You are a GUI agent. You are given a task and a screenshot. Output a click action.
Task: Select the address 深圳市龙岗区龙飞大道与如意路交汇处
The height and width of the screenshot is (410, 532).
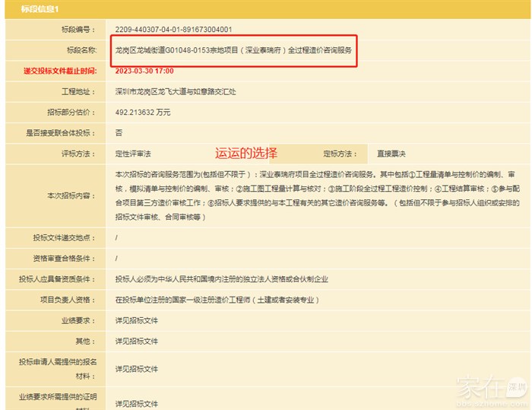176,91
